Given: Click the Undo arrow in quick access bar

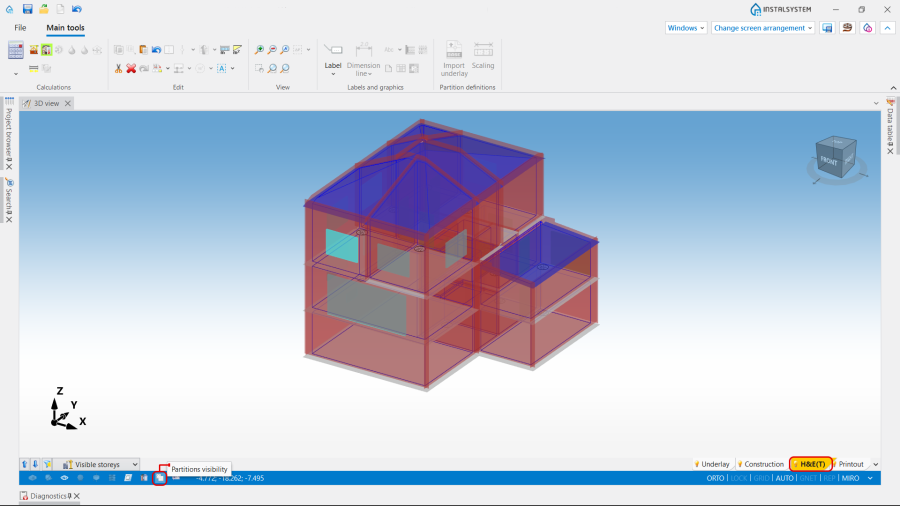Looking at the screenshot, I should coord(77,9).
